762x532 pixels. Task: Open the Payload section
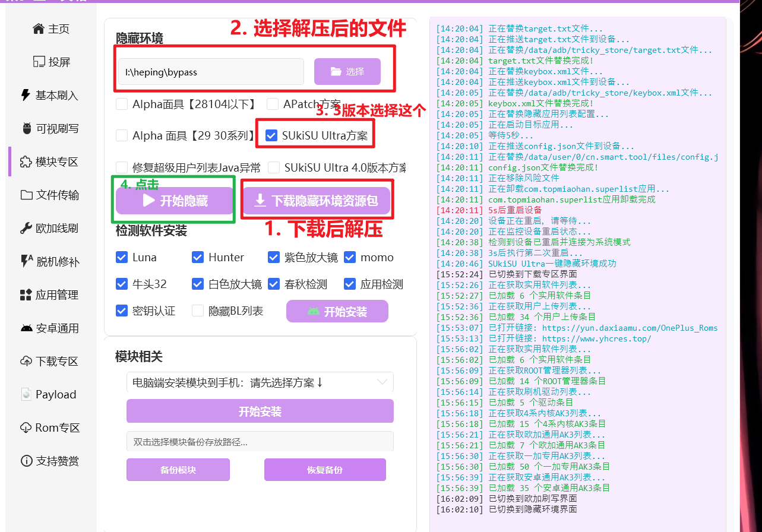click(x=51, y=394)
